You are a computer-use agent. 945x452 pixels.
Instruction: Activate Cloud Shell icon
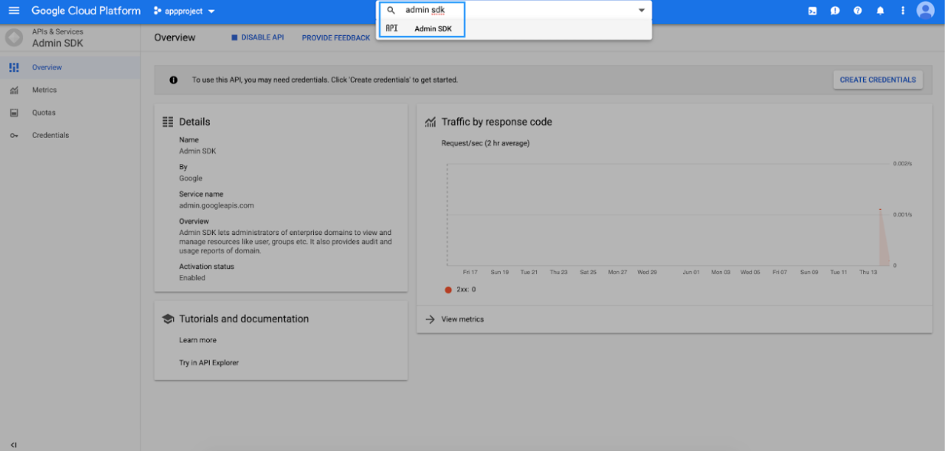[812, 11]
